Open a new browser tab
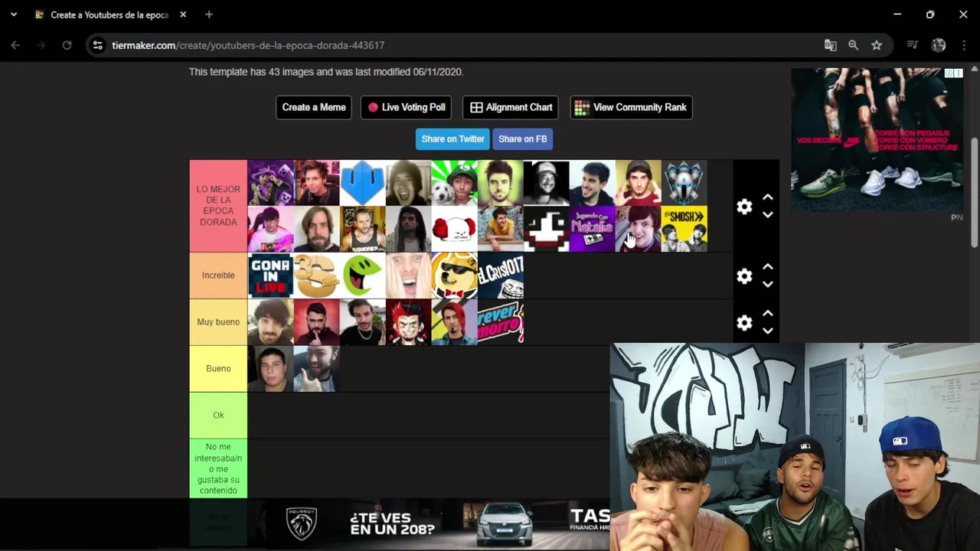980x551 pixels. (x=209, y=15)
